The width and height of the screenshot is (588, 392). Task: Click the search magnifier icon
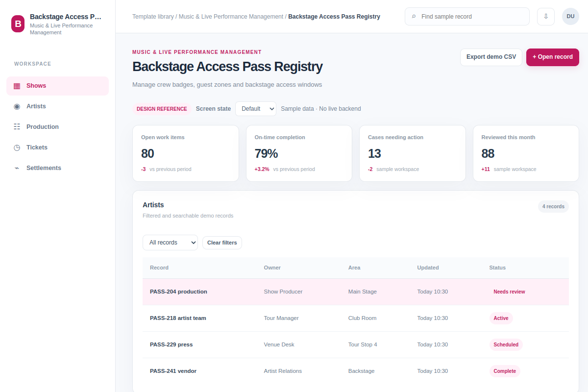(x=414, y=17)
